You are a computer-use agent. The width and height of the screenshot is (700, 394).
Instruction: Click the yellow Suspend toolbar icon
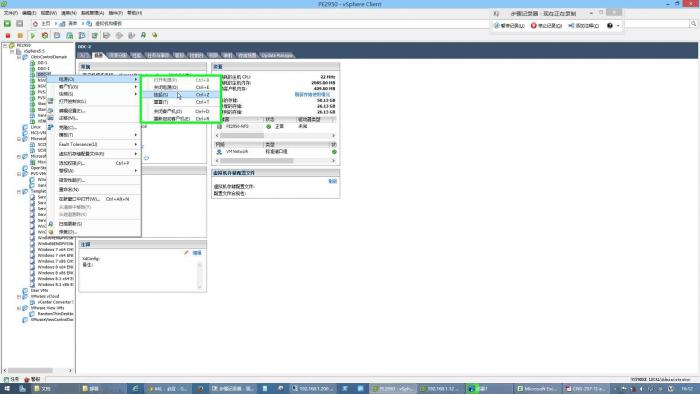[x=20, y=35]
